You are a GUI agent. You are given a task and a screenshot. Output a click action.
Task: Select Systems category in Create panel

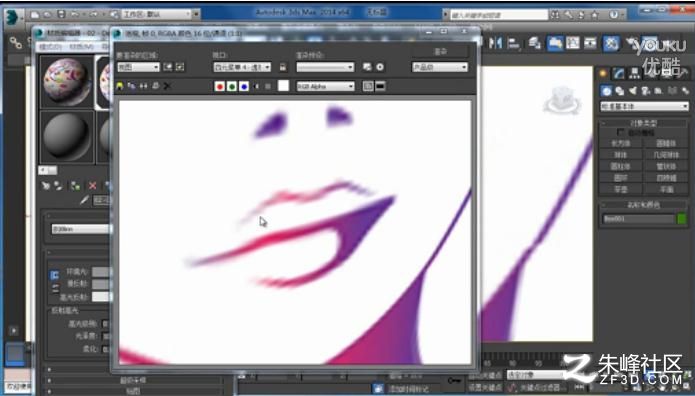pyautogui.click(x=685, y=91)
